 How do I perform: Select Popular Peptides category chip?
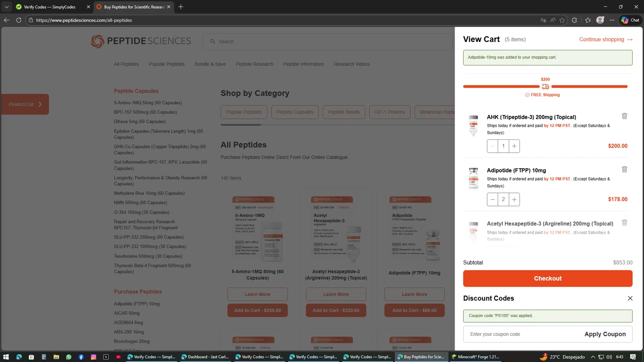click(244, 112)
